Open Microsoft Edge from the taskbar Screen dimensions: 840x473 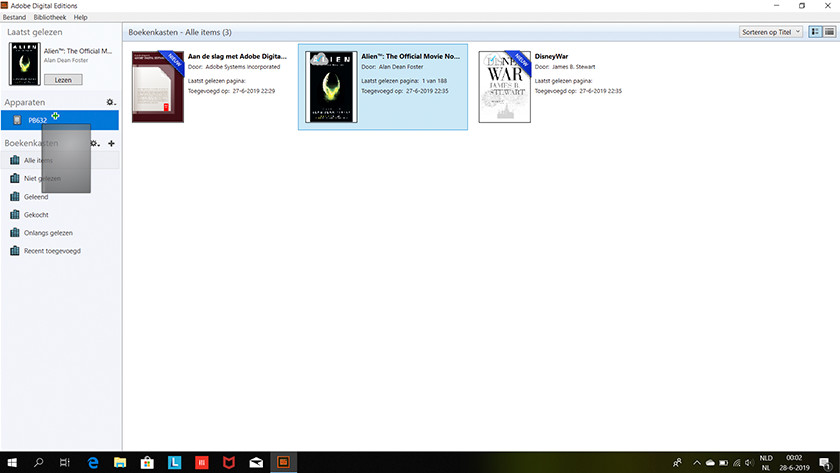point(92,462)
